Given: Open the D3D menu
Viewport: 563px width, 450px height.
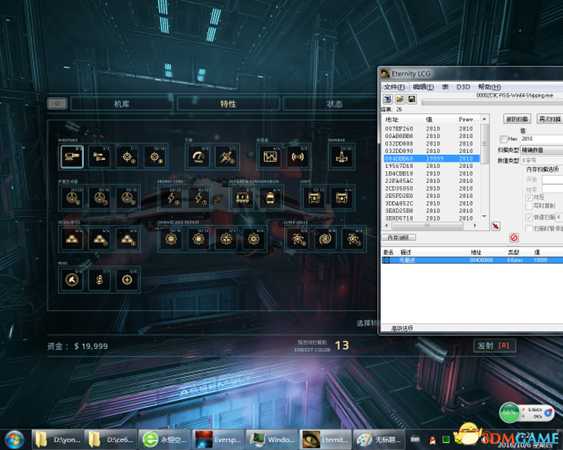Looking at the screenshot, I should (463, 87).
